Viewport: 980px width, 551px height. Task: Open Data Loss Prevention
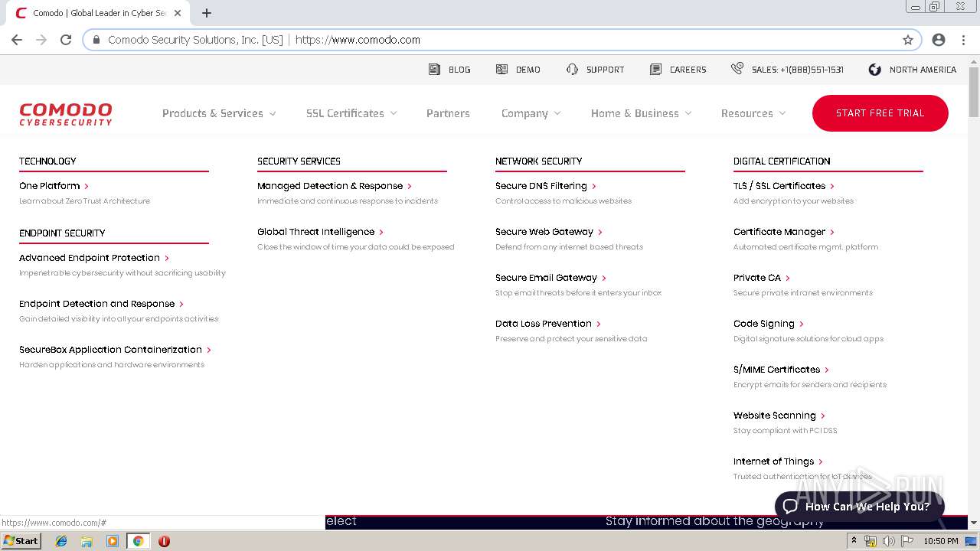click(x=544, y=324)
